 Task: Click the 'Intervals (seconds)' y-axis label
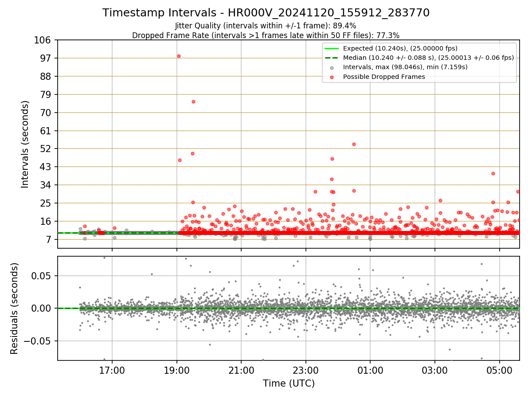click(25, 144)
